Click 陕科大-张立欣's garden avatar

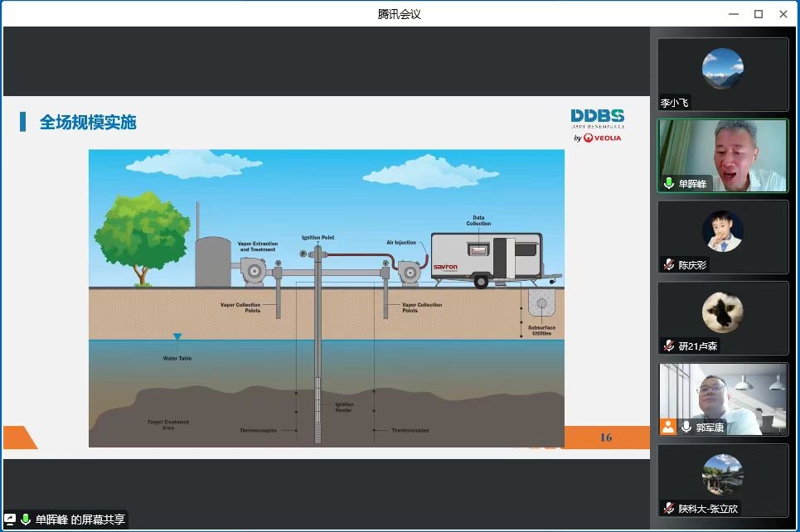click(x=722, y=474)
